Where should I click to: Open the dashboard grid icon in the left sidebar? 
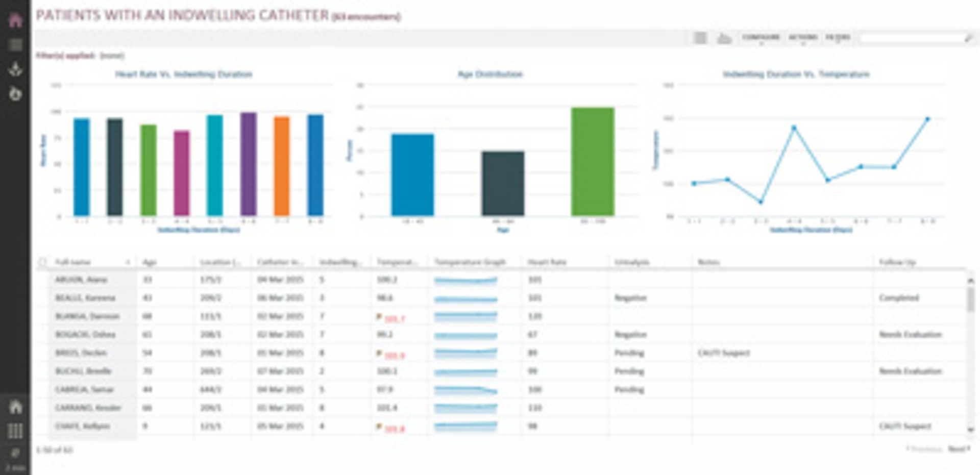(x=15, y=43)
